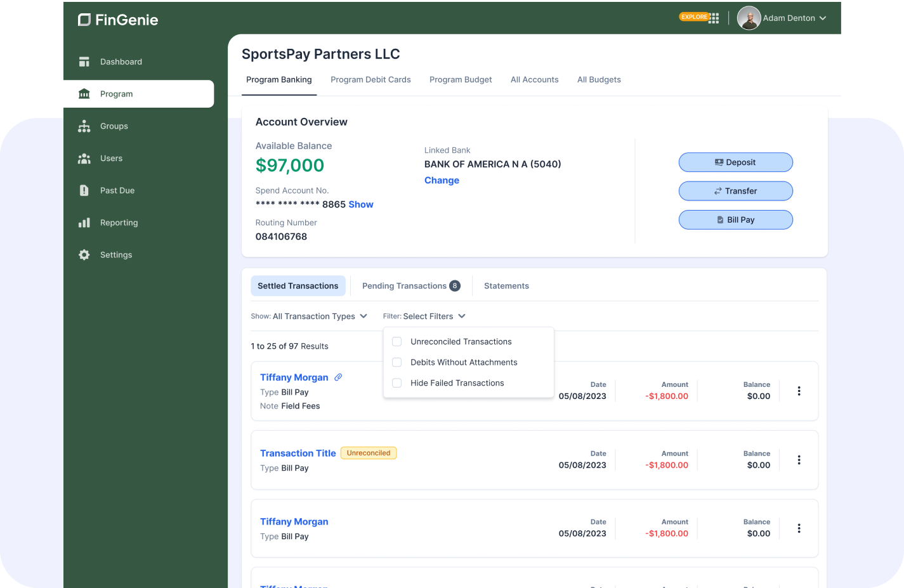This screenshot has height=588, width=904.
Task: Click the $97,000 available balance
Action: click(x=290, y=166)
